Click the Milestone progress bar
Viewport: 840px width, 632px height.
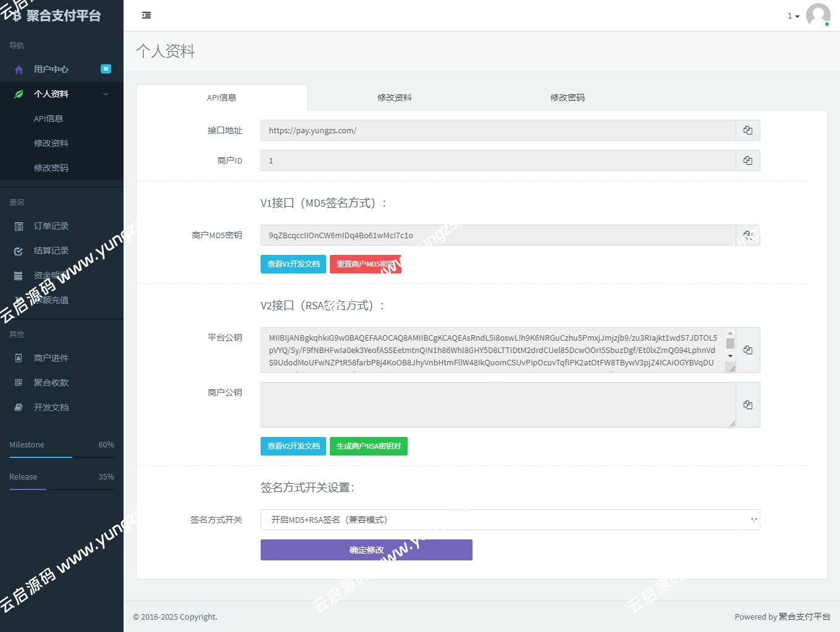(x=62, y=457)
